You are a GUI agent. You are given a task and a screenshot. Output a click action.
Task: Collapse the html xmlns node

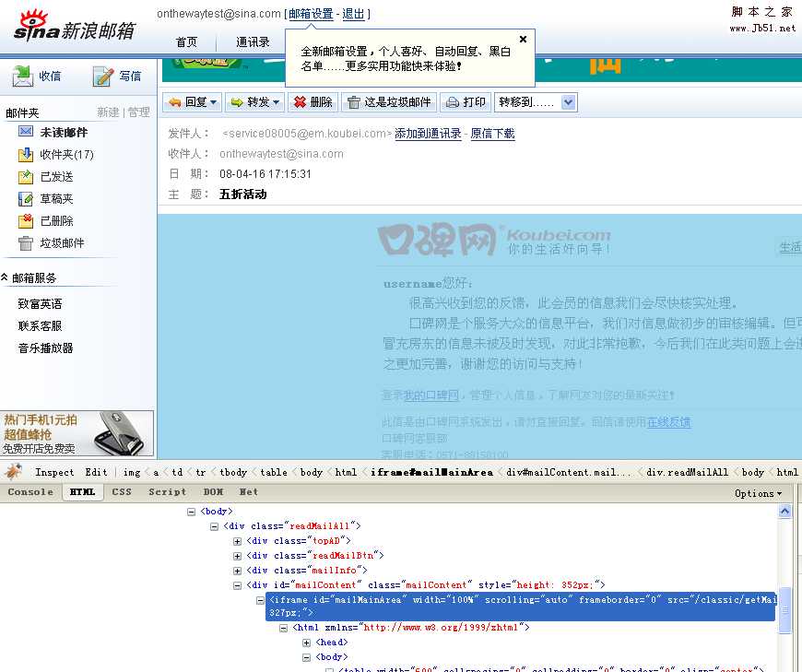[x=283, y=628]
